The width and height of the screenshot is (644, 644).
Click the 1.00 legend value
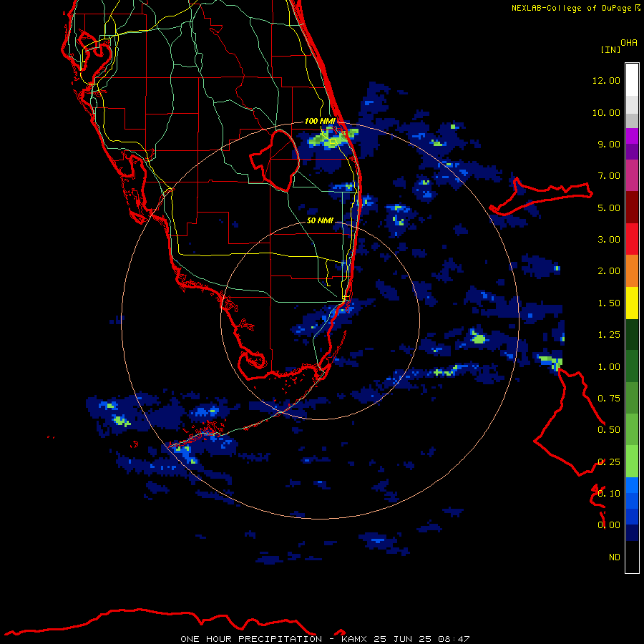coord(609,367)
